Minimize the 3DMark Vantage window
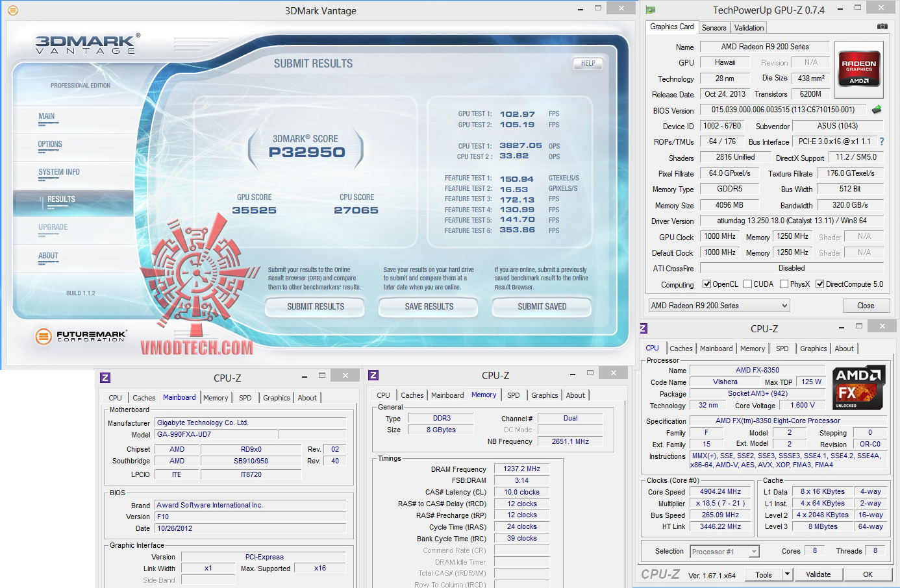The image size is (900, 588). (580, 9)
